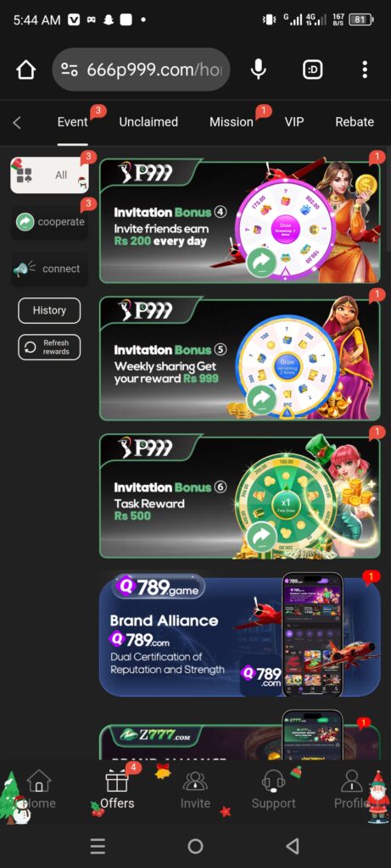Open the Rebate tab

(355, 122)
